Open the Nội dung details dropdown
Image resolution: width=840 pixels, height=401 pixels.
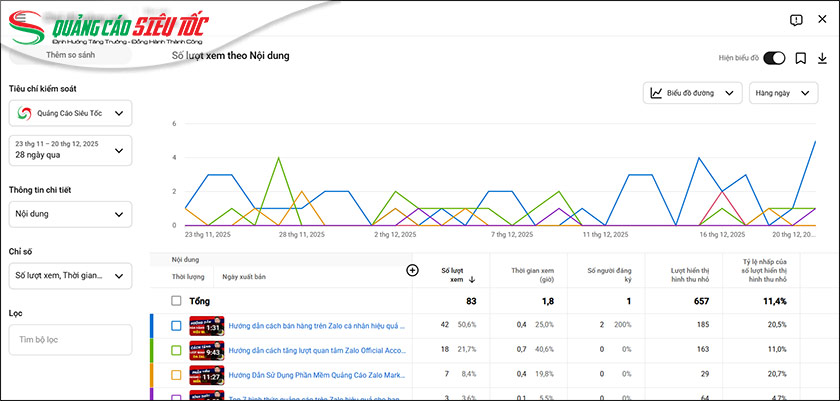point(70,213)
